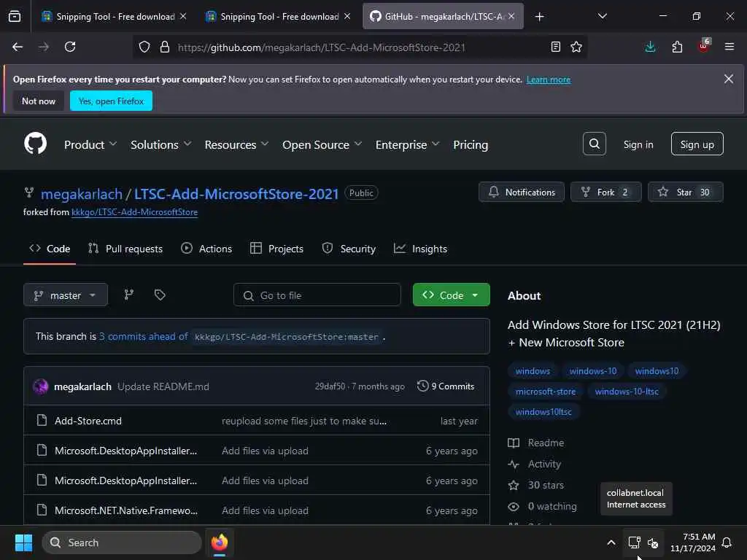747x560 pixels.
Task: Open the Firefox downloads panel
Action: coord(650,47)
